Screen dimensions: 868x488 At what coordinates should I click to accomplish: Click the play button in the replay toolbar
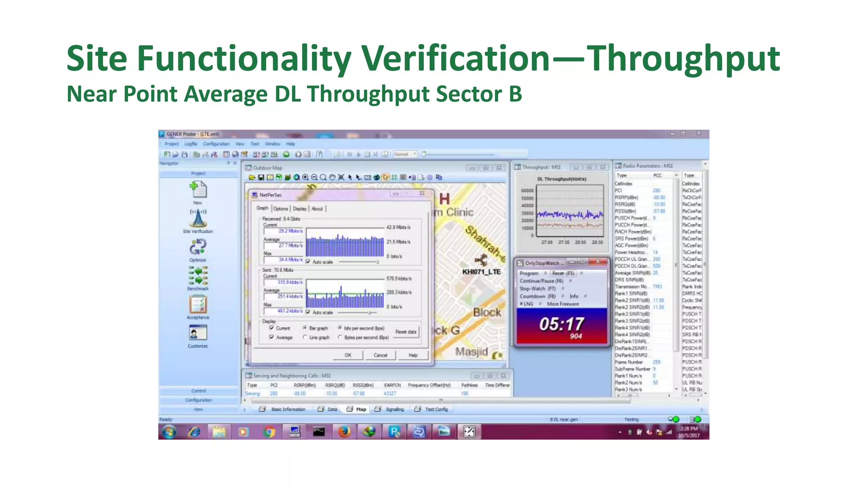tap(359, 154)
